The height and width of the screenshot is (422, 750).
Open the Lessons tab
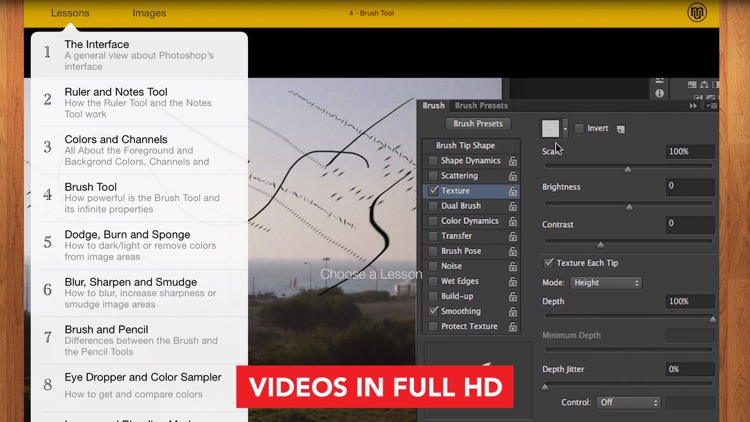coord(70,13)
